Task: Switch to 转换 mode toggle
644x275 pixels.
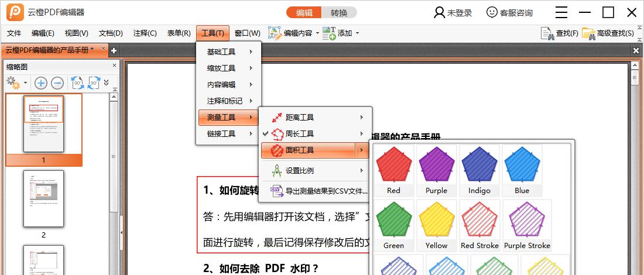Action: (x=339, y=13)
